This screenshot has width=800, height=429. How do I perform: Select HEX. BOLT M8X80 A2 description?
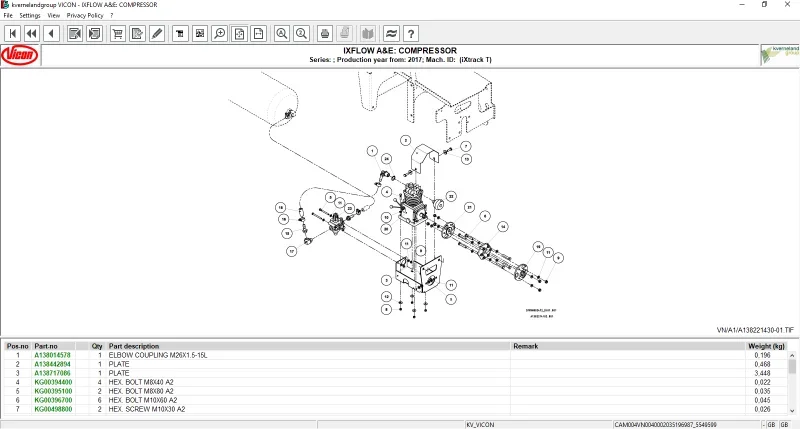point(141,391)
